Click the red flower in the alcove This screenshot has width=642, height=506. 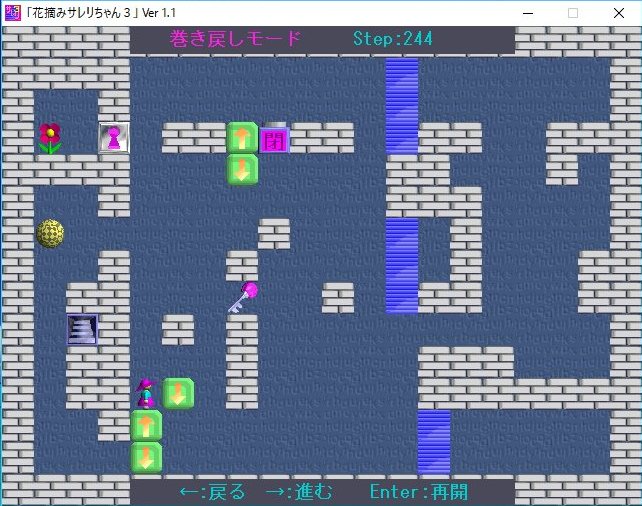click(x=50, y=138)
